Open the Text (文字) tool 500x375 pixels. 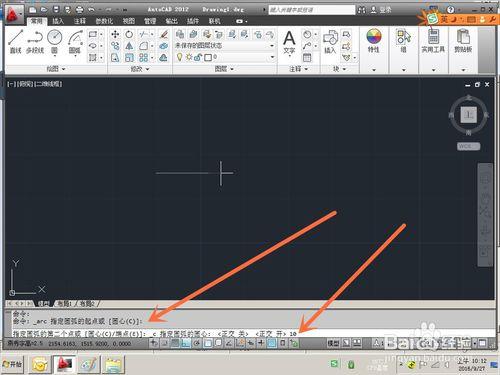click(x=289, y=42)
